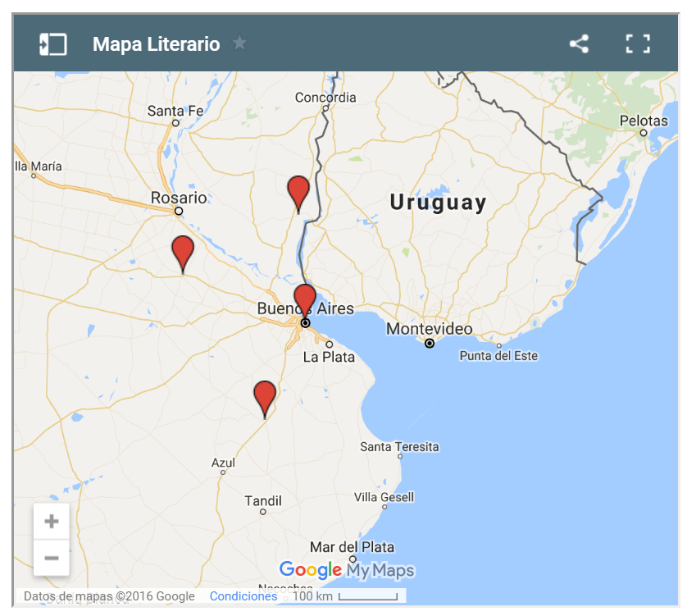687x616 pixels.
Task: Click the Concordia city label
Action: (x=325, y=98)
